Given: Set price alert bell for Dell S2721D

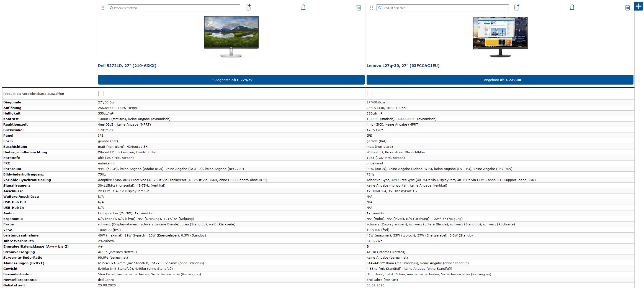Looking at the screenshot, I should pyautogui.click(x=303, y=7).
